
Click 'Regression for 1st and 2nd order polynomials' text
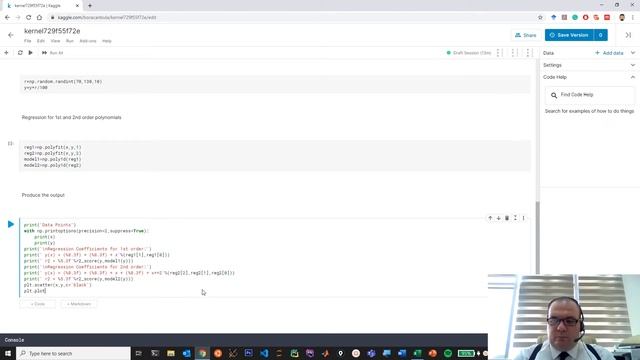coord(71,118)
